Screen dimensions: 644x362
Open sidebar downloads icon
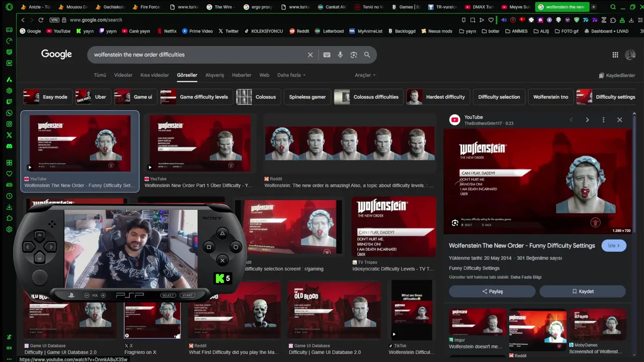pos(9,207)
